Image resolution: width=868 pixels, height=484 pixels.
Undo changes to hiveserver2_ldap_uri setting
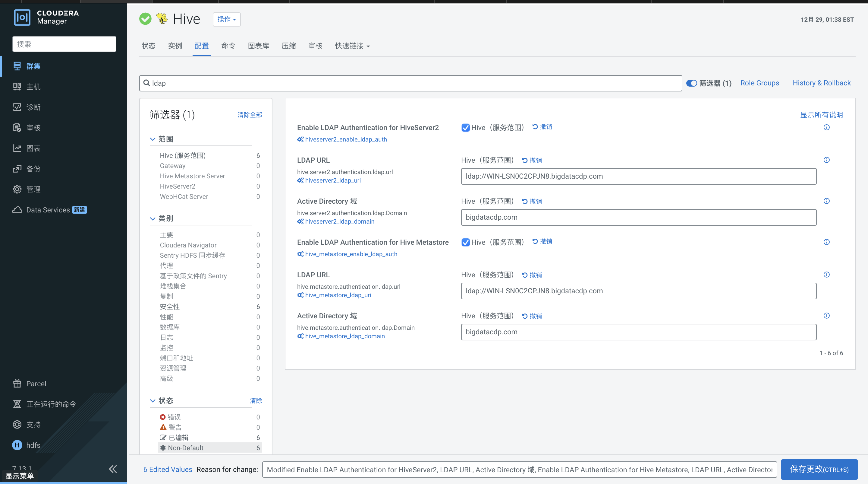532,160
